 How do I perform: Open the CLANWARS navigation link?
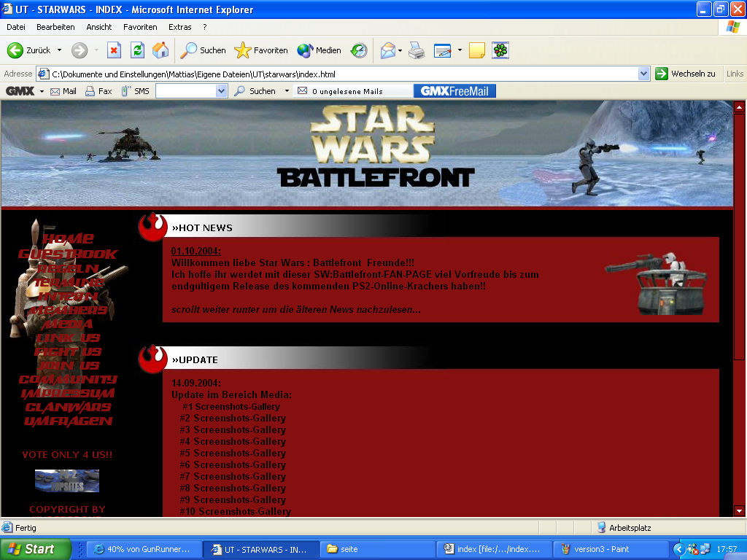68,407
